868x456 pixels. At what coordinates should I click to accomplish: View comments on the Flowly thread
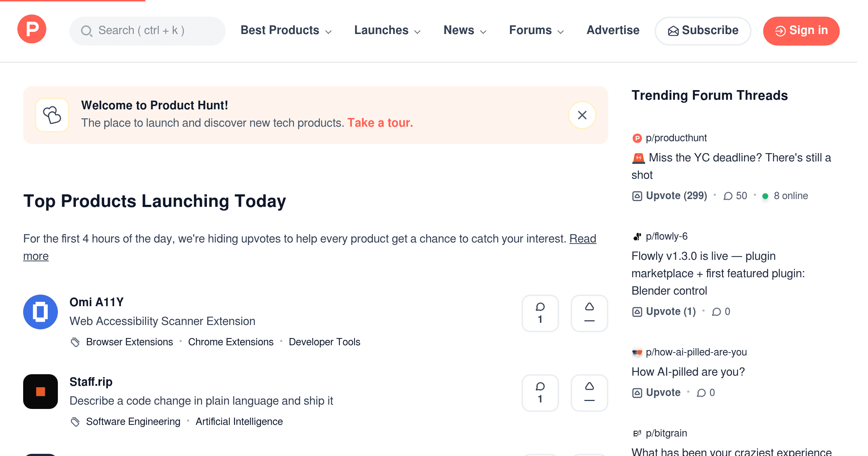pos(721,312)
